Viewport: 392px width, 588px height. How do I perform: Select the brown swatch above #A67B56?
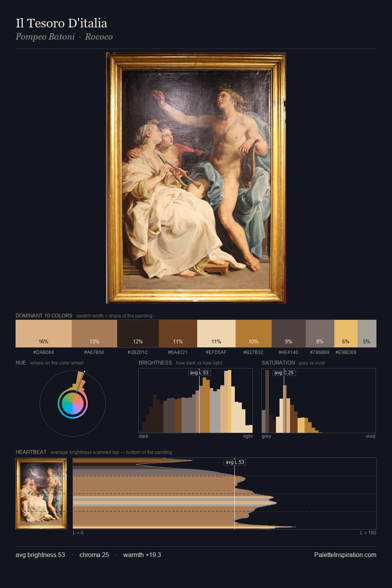coord(94,334)
